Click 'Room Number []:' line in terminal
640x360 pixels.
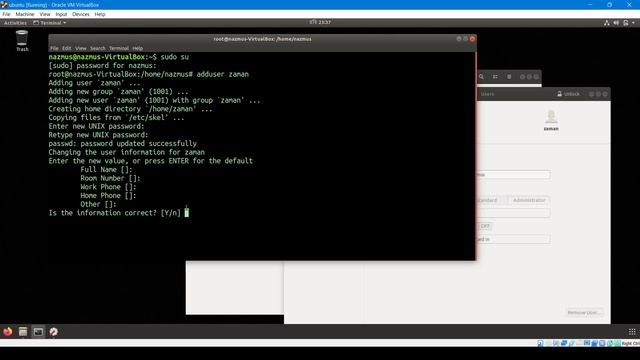coord(110,178)
